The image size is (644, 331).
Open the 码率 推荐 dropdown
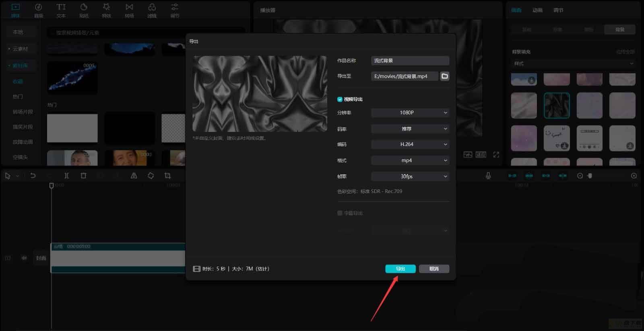(410, 129)
